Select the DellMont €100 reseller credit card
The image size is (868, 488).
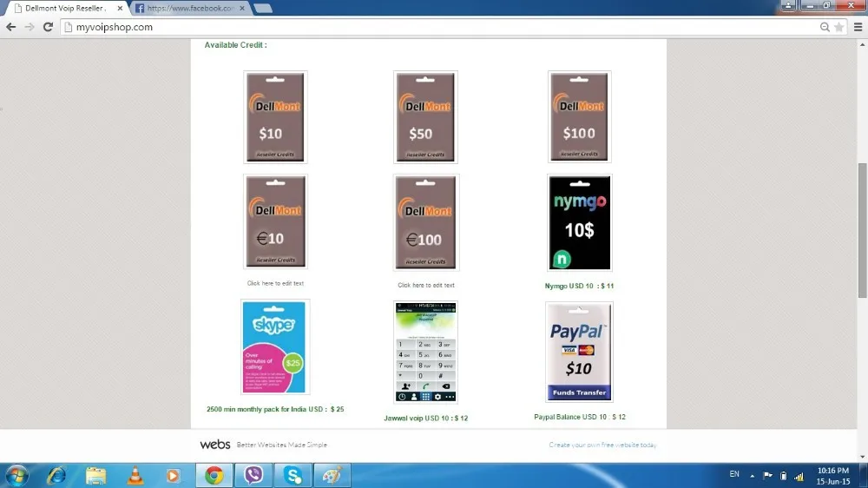[x=425, y=222]
